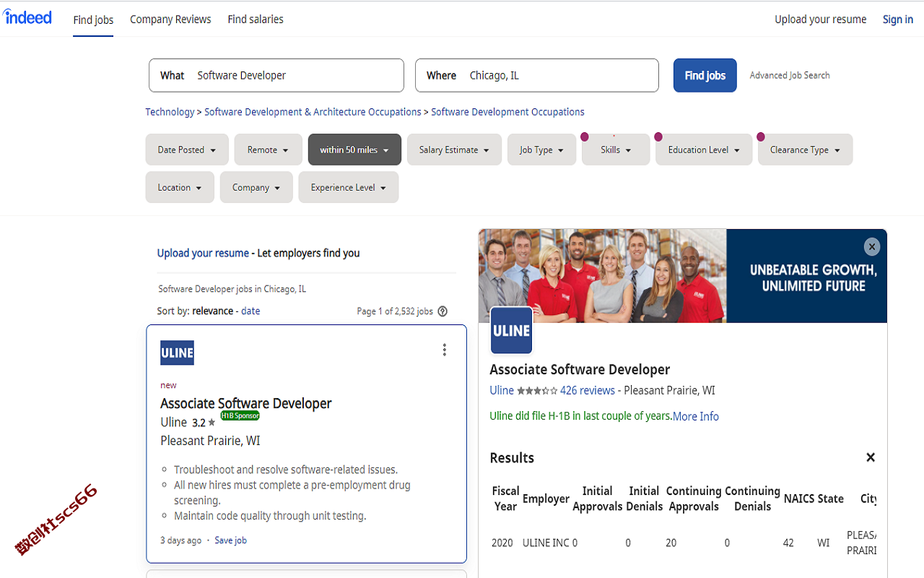Image resolution: width=924 pixels, height=578 pixels.
Task: Open the Uline company link in job details
Action: click(x=502, y=391)
